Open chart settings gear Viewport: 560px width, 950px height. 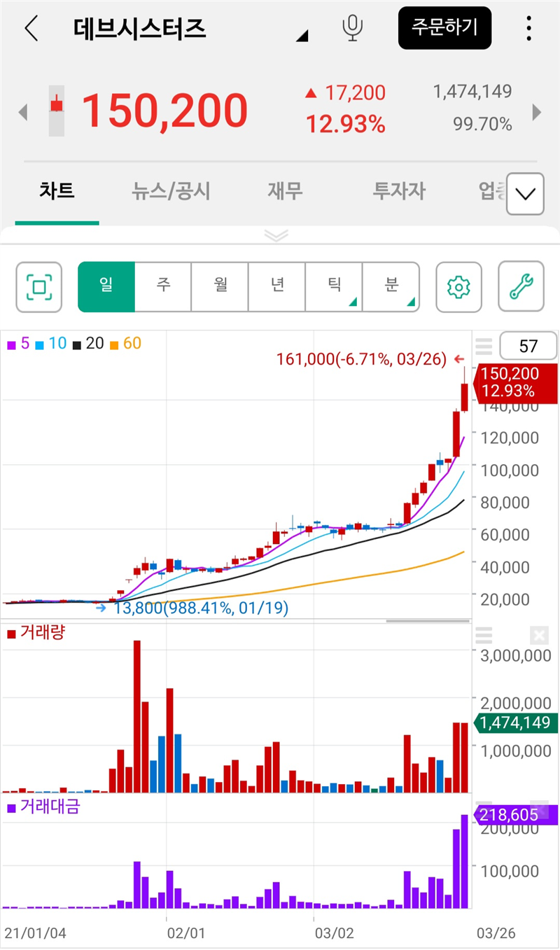458,286
